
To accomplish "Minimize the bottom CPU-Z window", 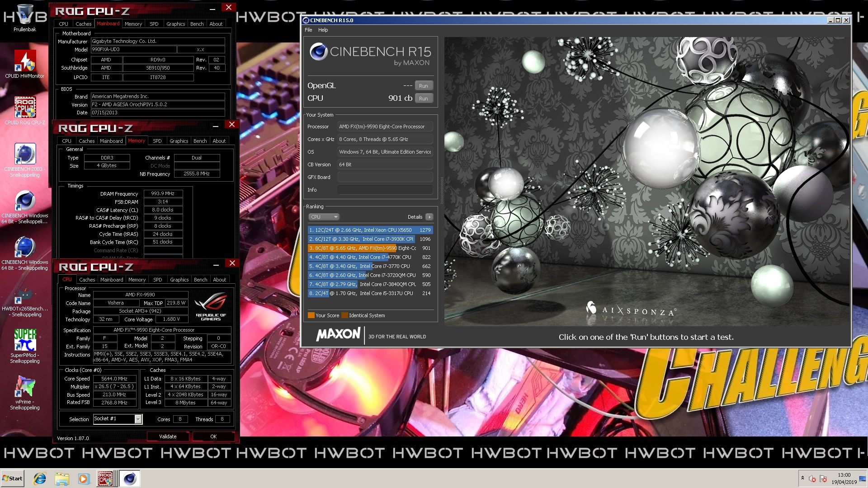I will coord(216,264).
